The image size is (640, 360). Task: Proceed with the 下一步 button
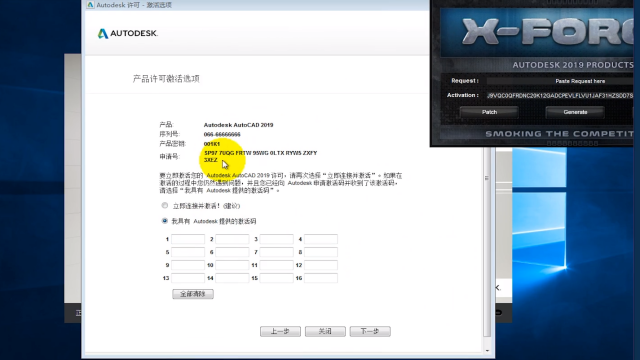[x=370, y=331]
